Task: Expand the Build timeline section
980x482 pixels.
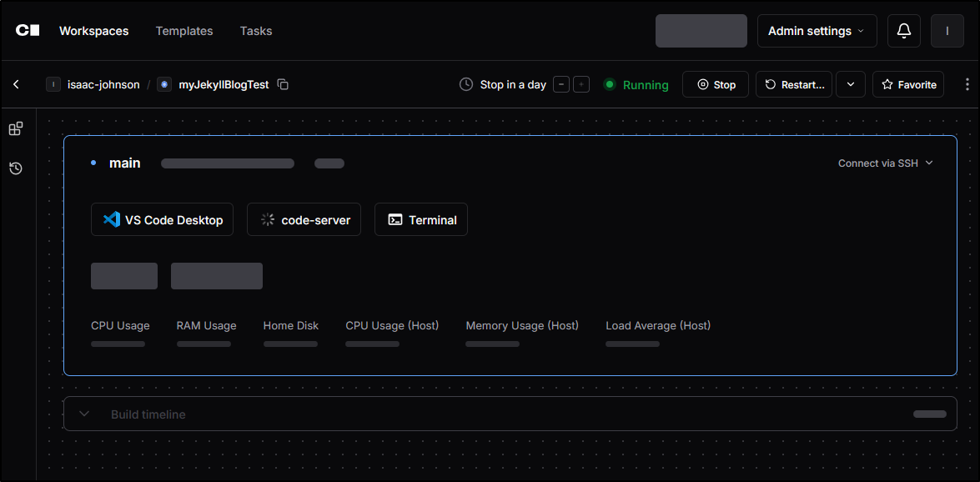Action: point(84,414)
